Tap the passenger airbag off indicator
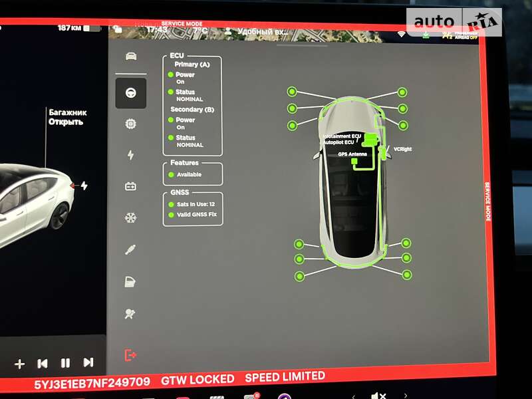The height and width of the screenshot is (399, 532). pyautogui.click(x=460, y=35)
